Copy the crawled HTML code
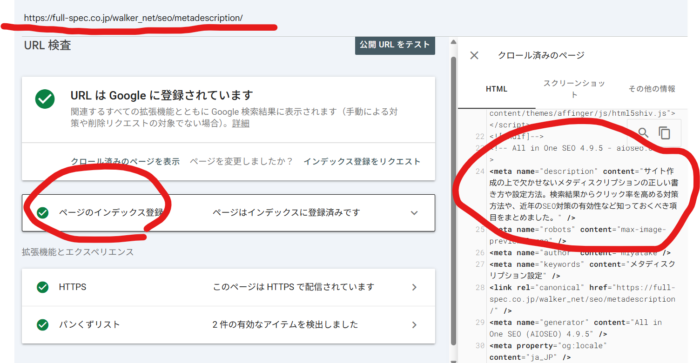 tap(664, 133)
